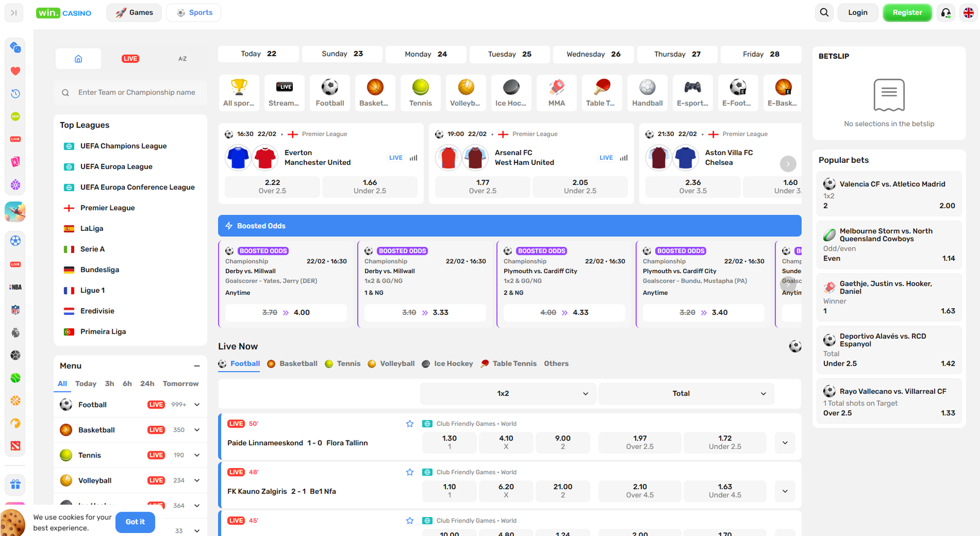Open the E-sports category icon
The height and width of the screenshot is (536, 980).
[692, 93]
